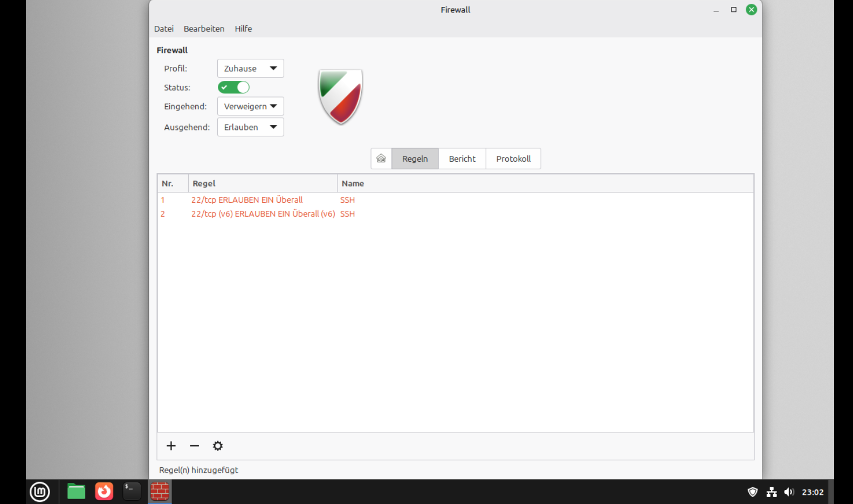This screenshot has height=504, width=853.
Task: Open the Datei menu
Action: 164,29
